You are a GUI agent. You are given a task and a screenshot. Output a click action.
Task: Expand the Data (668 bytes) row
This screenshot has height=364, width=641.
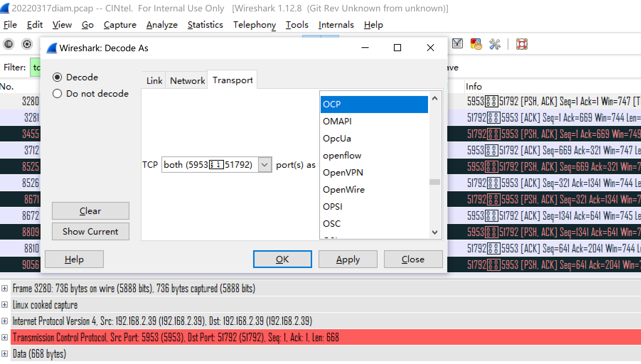click(x=5, y=354)
